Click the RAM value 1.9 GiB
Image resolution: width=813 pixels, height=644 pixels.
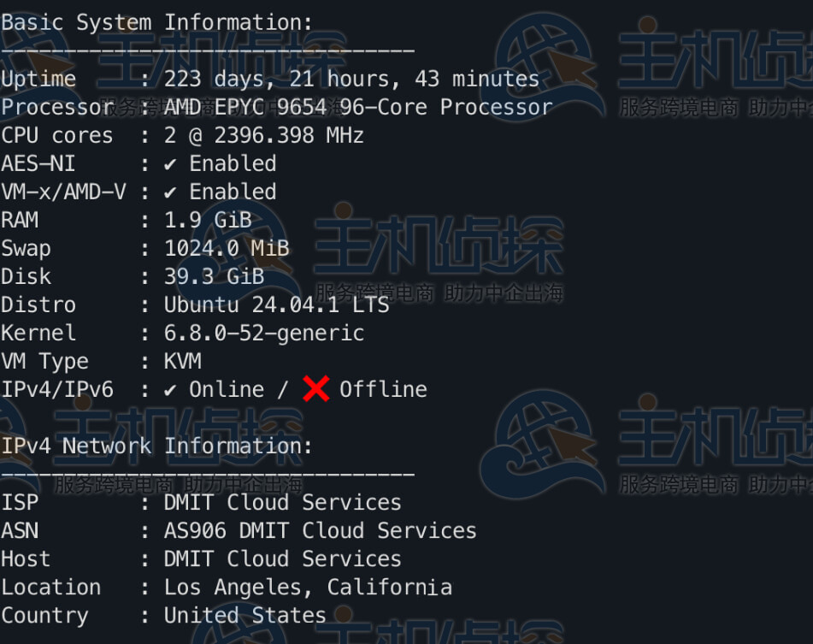click(x=208, y=220)
